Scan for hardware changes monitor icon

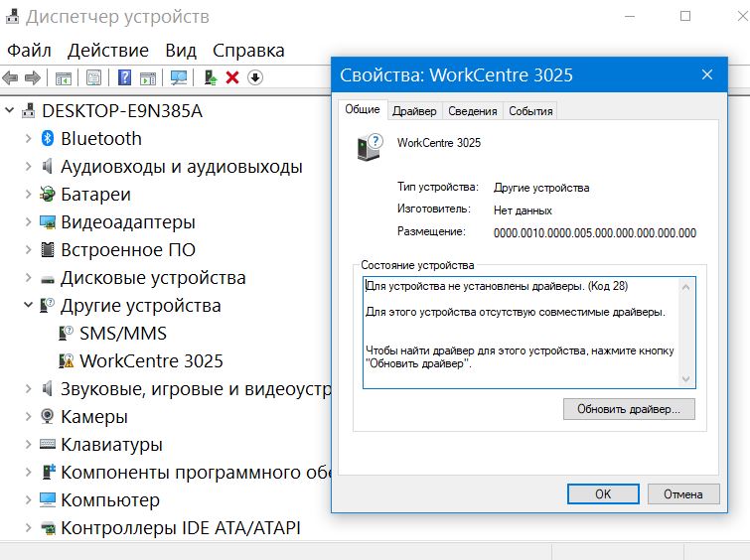coord(179,77)
